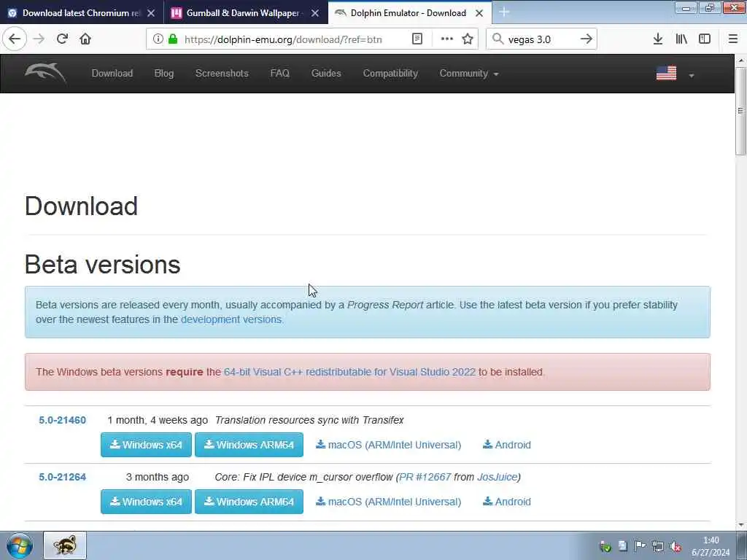747x560 pixels.
Task: Click the browser forward arrow
Action: coord(39,39)
